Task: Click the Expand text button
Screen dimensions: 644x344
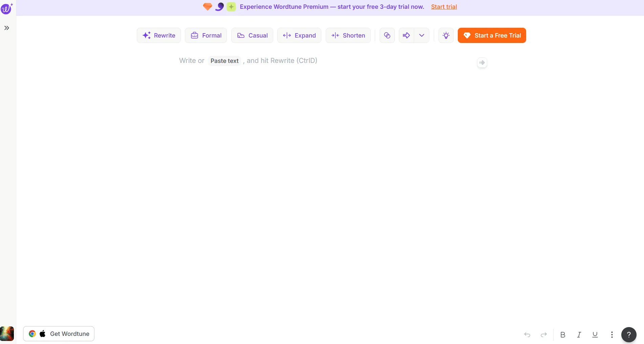Action: [299, 36]
